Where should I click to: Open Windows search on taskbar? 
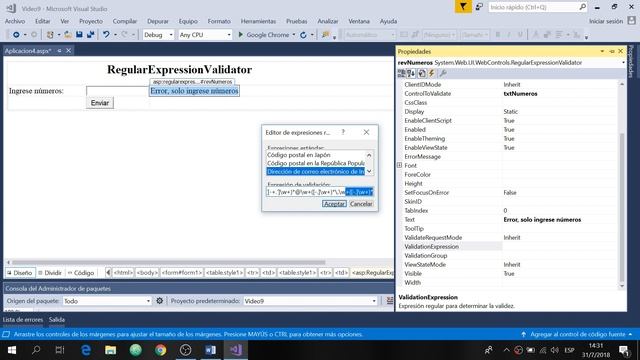[36, 350]
